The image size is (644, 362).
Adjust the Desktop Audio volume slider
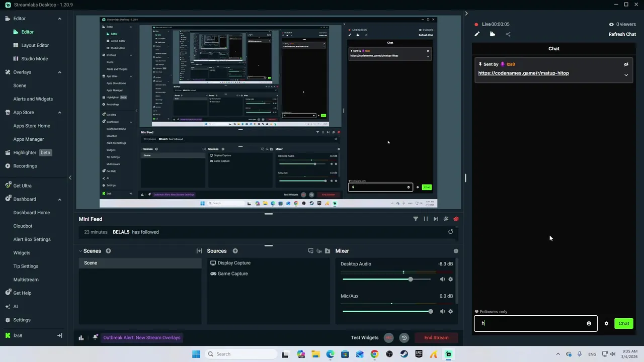click(x=386, y=279)
